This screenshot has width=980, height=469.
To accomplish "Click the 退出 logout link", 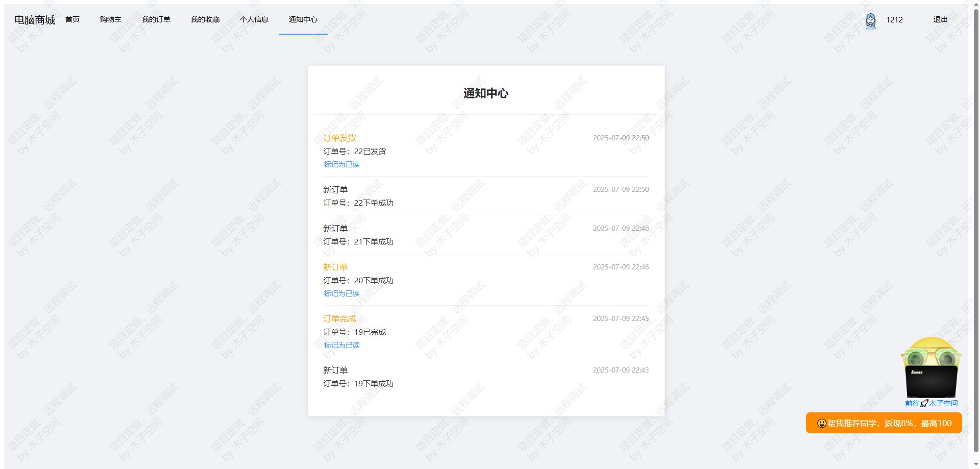I will tap(940, 19).
